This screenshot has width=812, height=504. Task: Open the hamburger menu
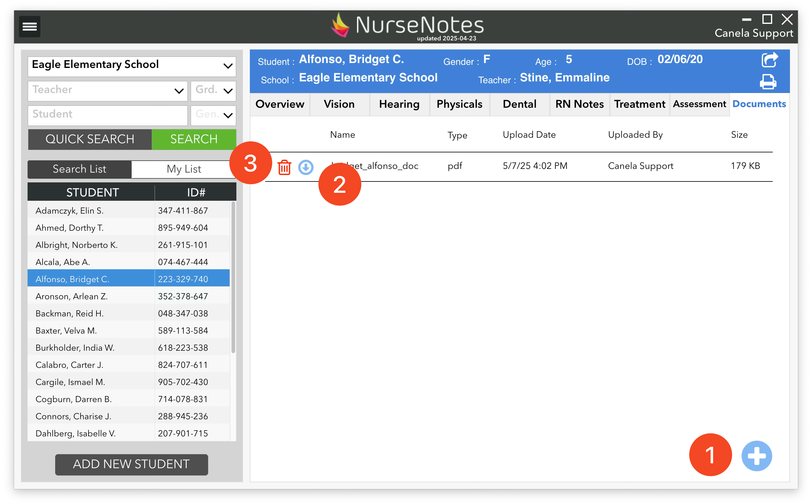(x=29, y=26)
